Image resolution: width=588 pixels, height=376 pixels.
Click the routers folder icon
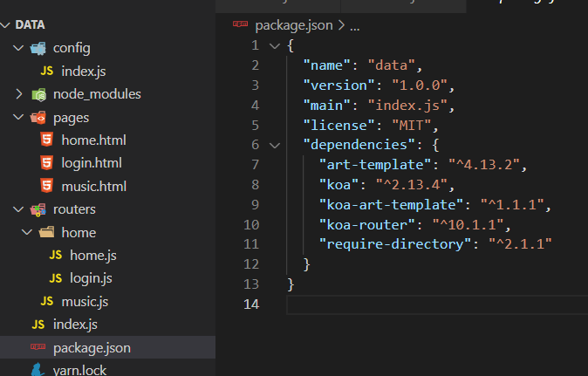(38, 209)
